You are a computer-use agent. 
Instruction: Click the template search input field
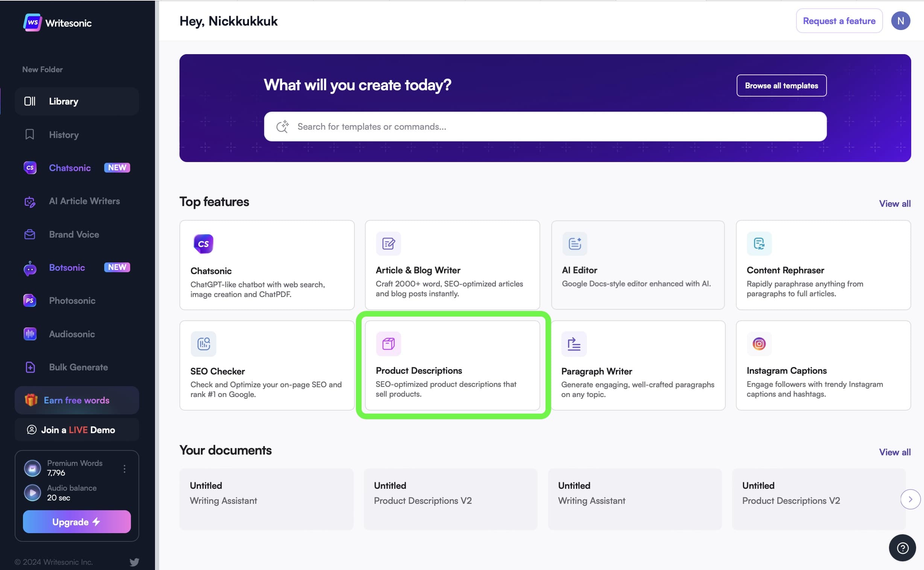pos(545,127)
